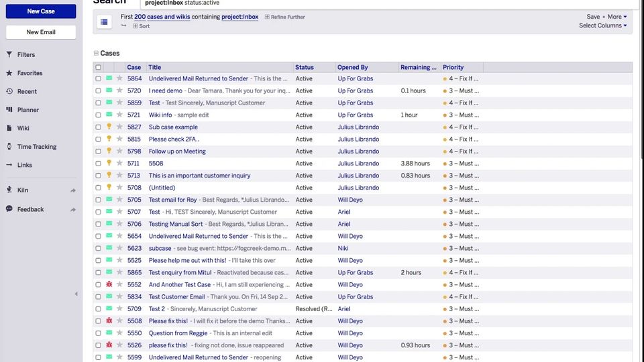Image resolution: width=644 pixels, height=362 pixels.
Task: Click the bug icon for case 5552
Action: tap(109, 284)
